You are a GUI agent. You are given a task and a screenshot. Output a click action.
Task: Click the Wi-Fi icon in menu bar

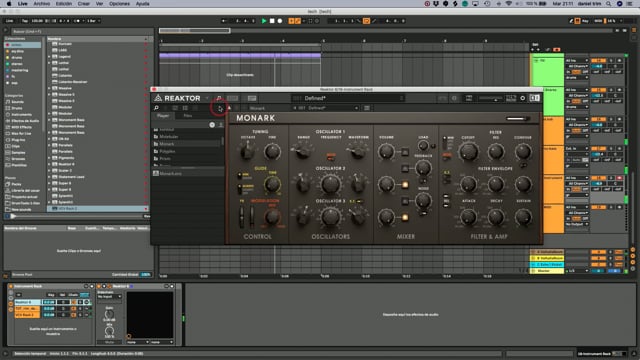tap(509, 4)
